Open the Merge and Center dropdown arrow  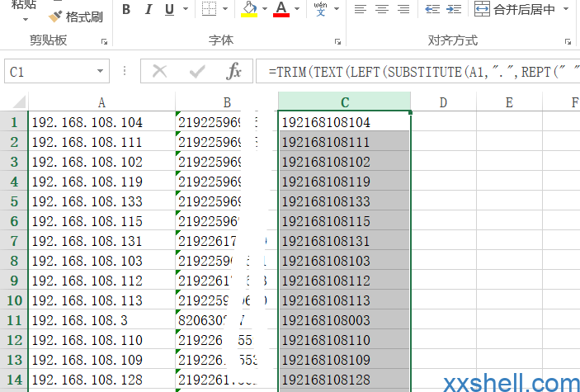[566, 10]
